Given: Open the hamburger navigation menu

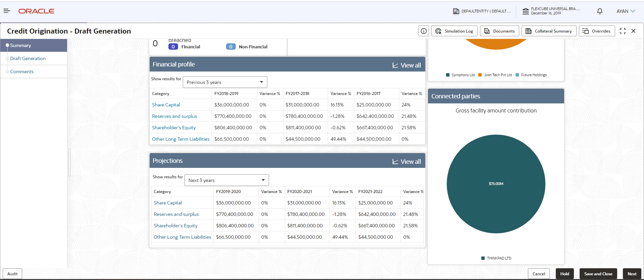Looking at the screenshot, I should [x=7, y=11].
